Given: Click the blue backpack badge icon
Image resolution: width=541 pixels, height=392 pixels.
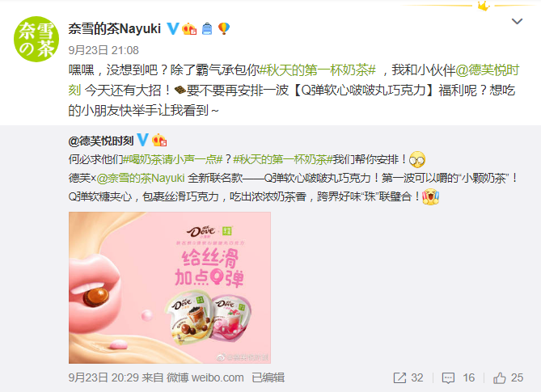Looking at the screenshot, I should tap(207, 28).
